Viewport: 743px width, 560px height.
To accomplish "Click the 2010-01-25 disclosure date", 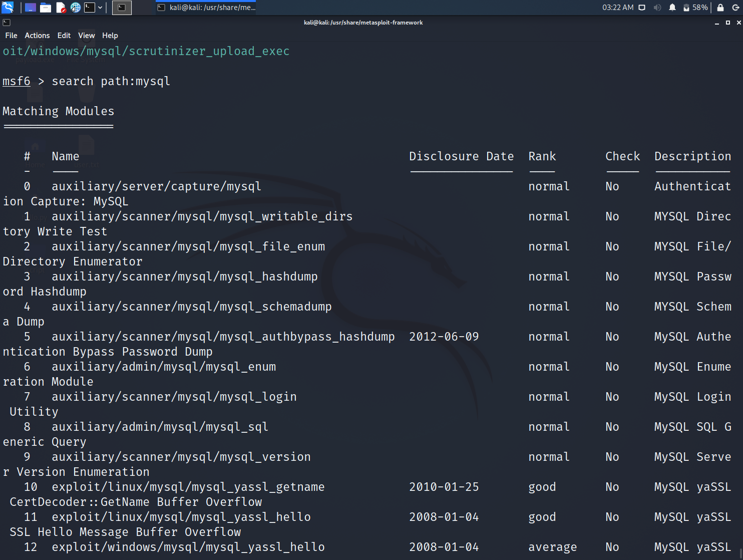I will [444, 487].
